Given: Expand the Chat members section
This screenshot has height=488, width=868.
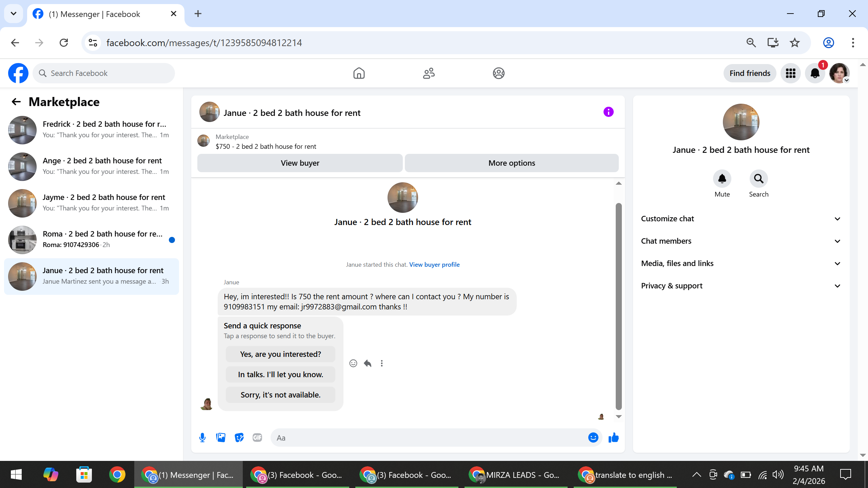Looking at the screenshot, I should click(741, 241).
